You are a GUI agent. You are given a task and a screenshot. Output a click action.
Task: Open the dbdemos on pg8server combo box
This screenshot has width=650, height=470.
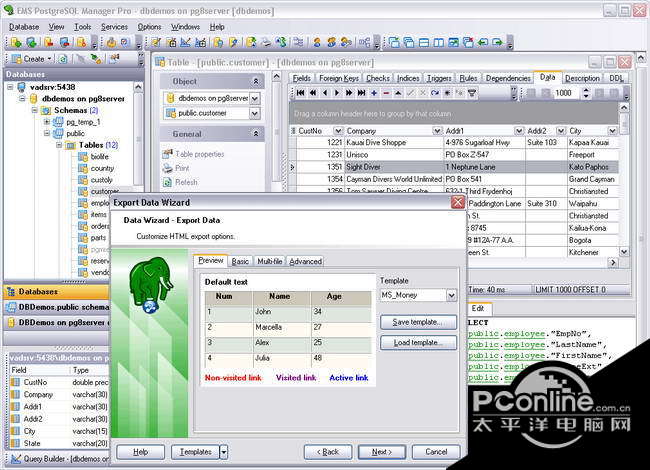tap(255, 98)
